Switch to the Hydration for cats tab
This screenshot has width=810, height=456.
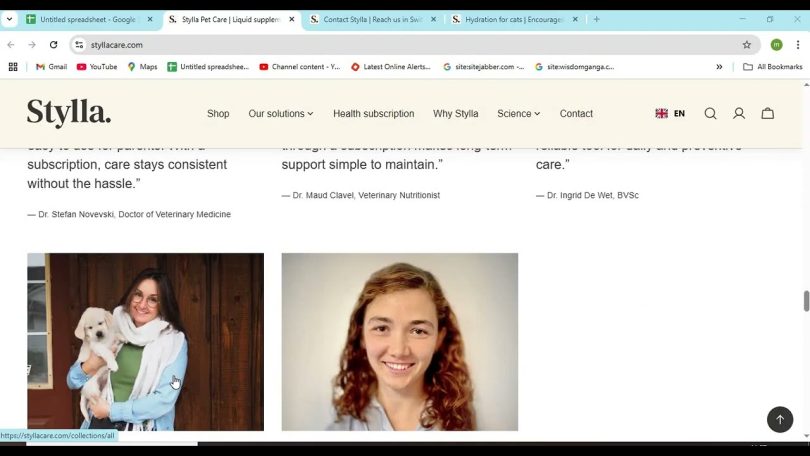tap(515, 19)
